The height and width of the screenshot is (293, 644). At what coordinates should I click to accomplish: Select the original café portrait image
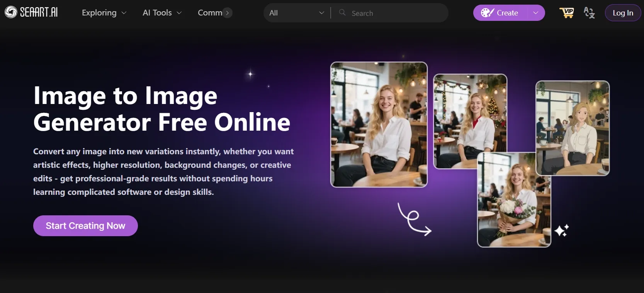[379, 124]
